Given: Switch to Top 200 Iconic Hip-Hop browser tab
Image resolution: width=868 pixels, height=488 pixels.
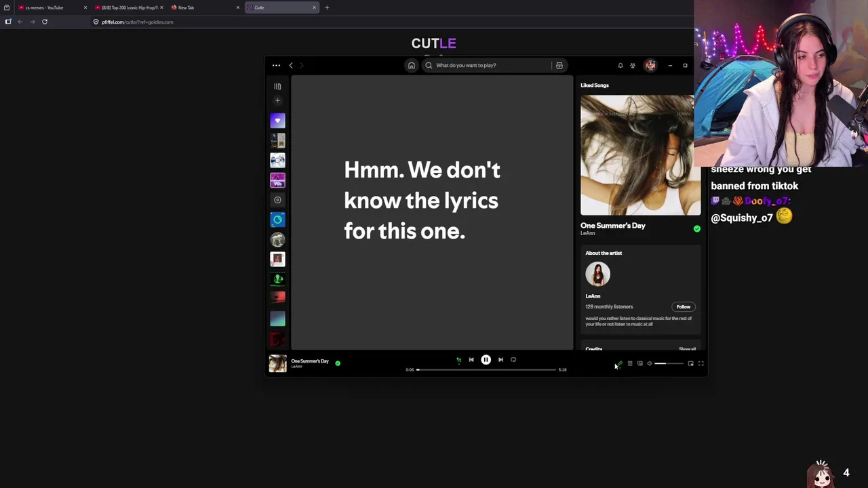Looking at the screenshot, I should pos(129,7).
